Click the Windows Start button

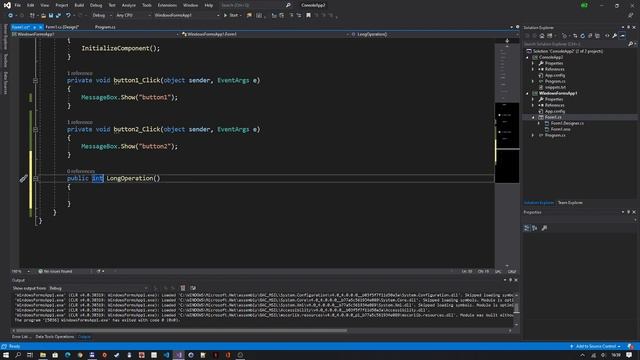point(6,355)
